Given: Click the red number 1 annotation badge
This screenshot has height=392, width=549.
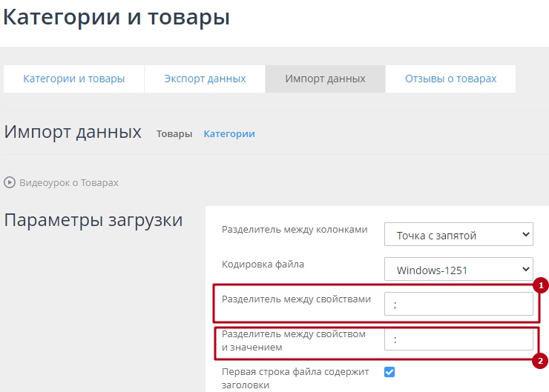Looking at the screenshot, I should click(x=541, y=285).
